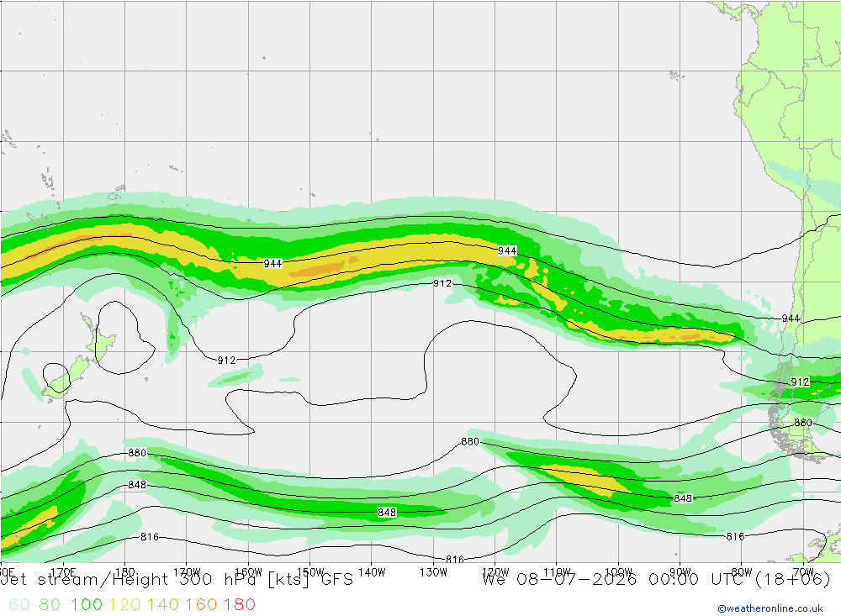The image size is (841, 616).
Task: Select the 60 knots legend value
Action: [x=19, y=604]
